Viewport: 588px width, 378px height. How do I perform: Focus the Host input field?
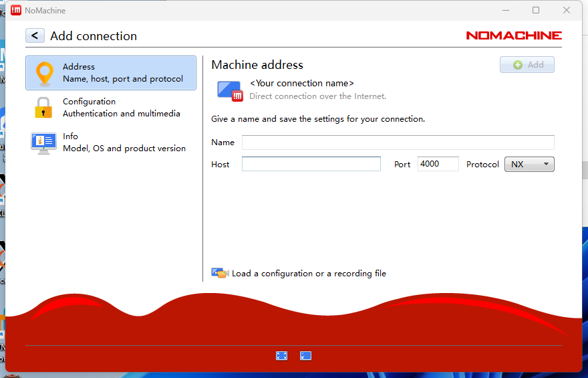(311, 164)
